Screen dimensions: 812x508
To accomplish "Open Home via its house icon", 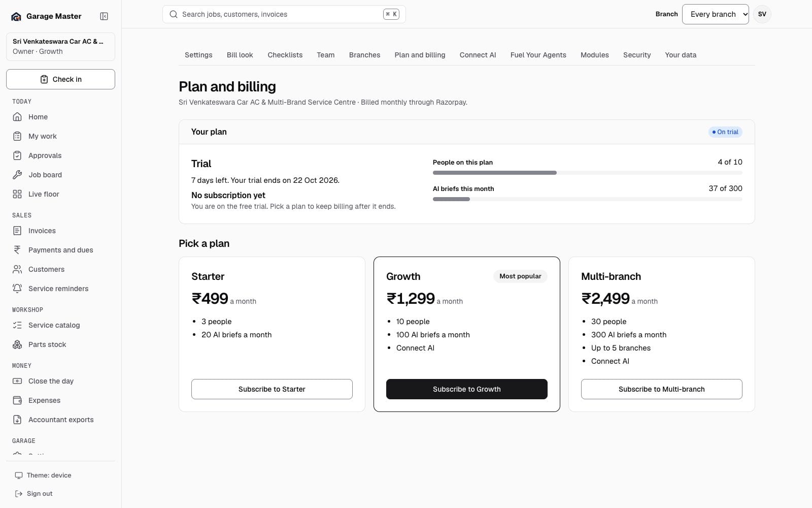I will click(x=17, y=117).
